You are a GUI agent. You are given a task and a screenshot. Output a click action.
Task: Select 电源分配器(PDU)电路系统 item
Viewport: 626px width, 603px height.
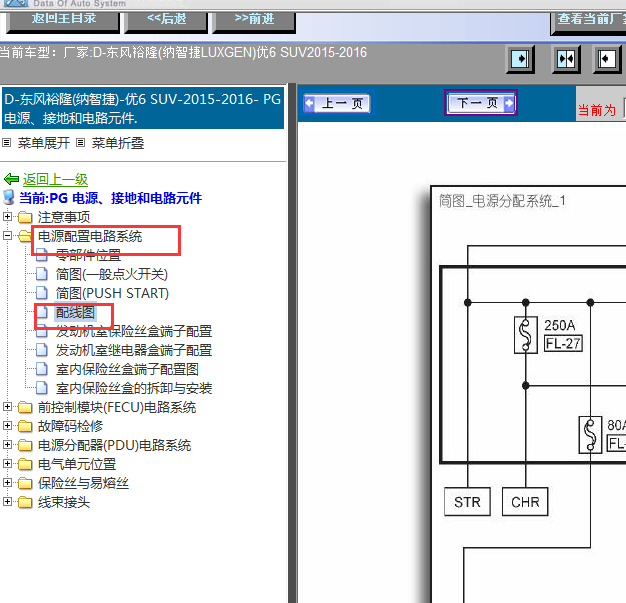tap(114, 445)
